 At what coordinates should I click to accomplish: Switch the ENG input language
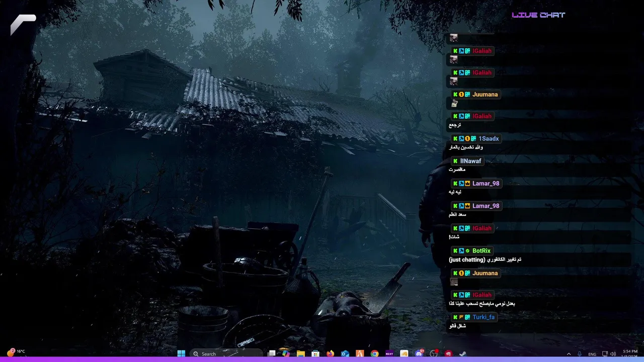point(592,354)
